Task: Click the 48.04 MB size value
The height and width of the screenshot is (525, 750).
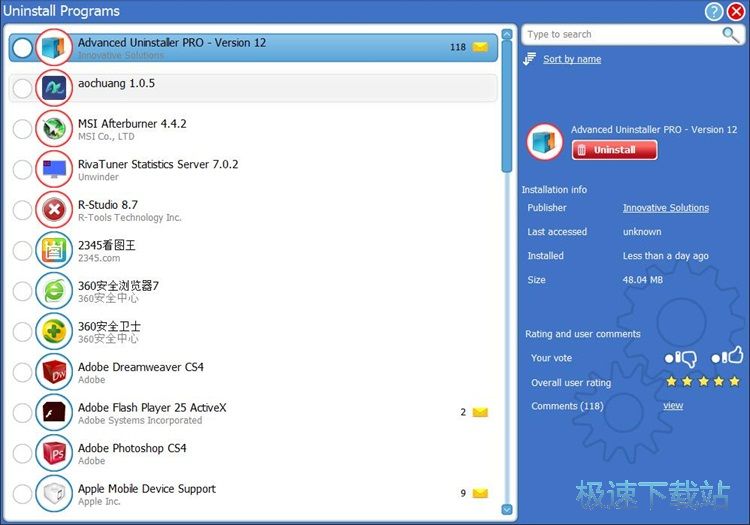Action: (642, 280)
